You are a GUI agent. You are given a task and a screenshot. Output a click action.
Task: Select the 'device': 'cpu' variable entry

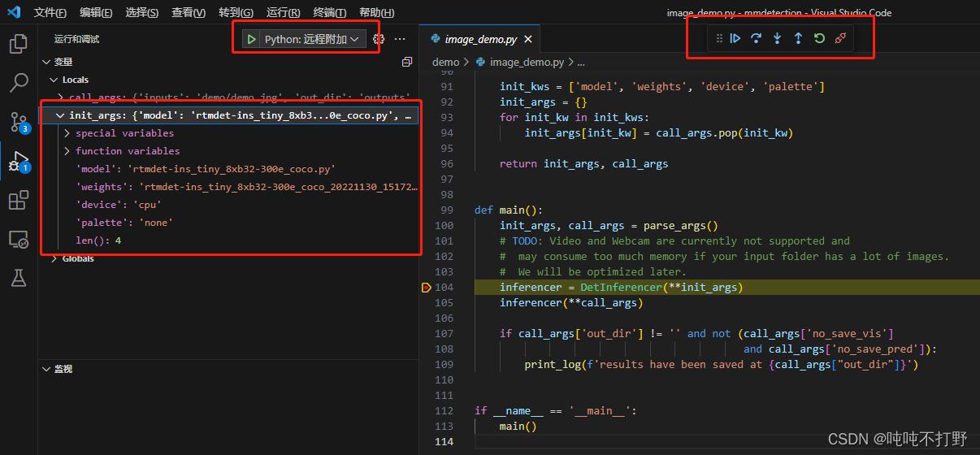pyautogui.click(x=229, y=205)
